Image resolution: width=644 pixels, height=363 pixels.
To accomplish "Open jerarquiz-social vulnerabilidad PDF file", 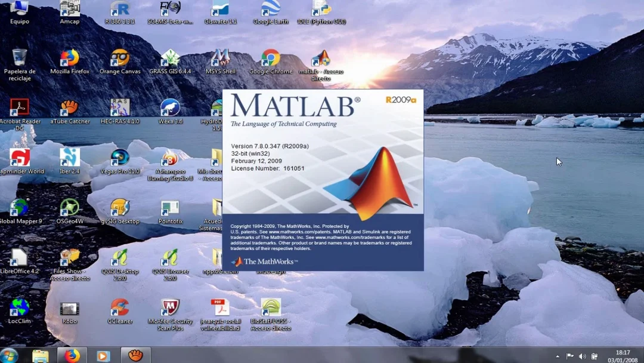I will click(x=221, y=315).
